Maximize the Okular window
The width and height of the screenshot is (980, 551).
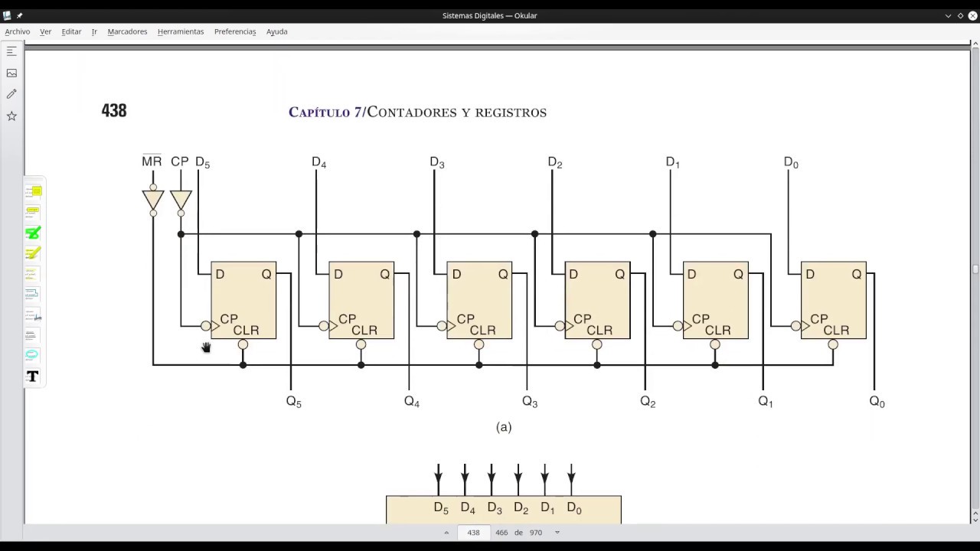[960, 15]
